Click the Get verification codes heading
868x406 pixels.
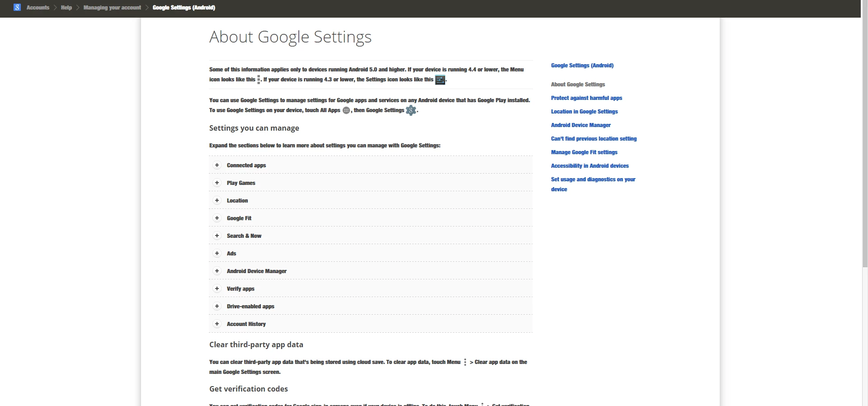pos(249,389)
